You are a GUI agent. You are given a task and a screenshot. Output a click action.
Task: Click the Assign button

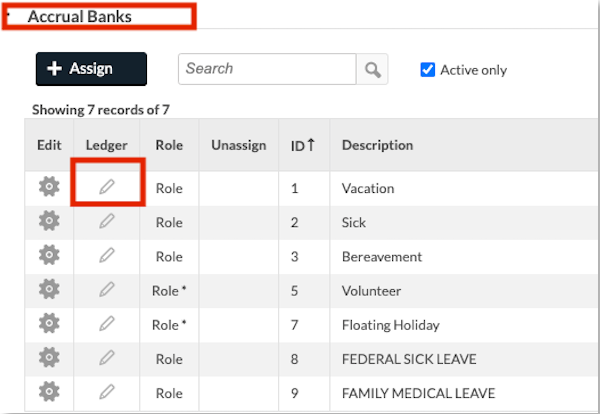click(91, 69)
